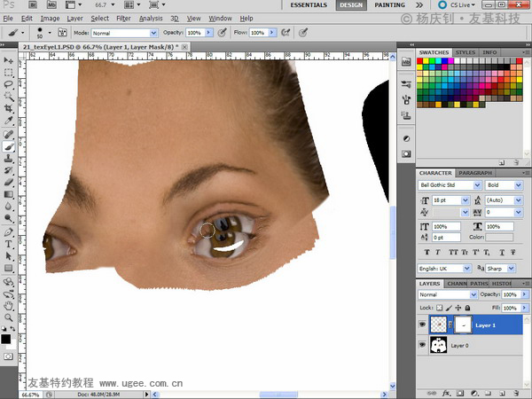Toggle Faux Bold text style button

426,252
